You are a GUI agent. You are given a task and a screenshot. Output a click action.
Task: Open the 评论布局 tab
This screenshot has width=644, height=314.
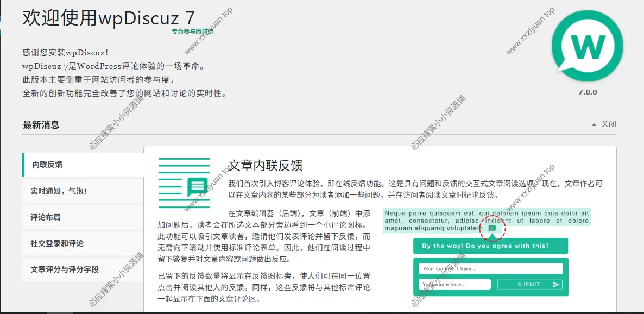(x=46, y=217)
